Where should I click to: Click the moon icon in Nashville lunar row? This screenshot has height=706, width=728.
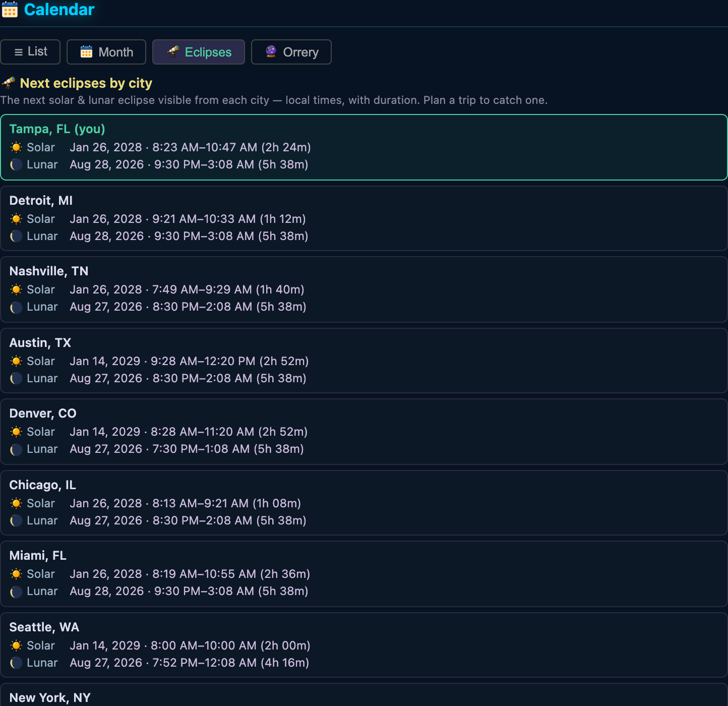coord(16,307)
